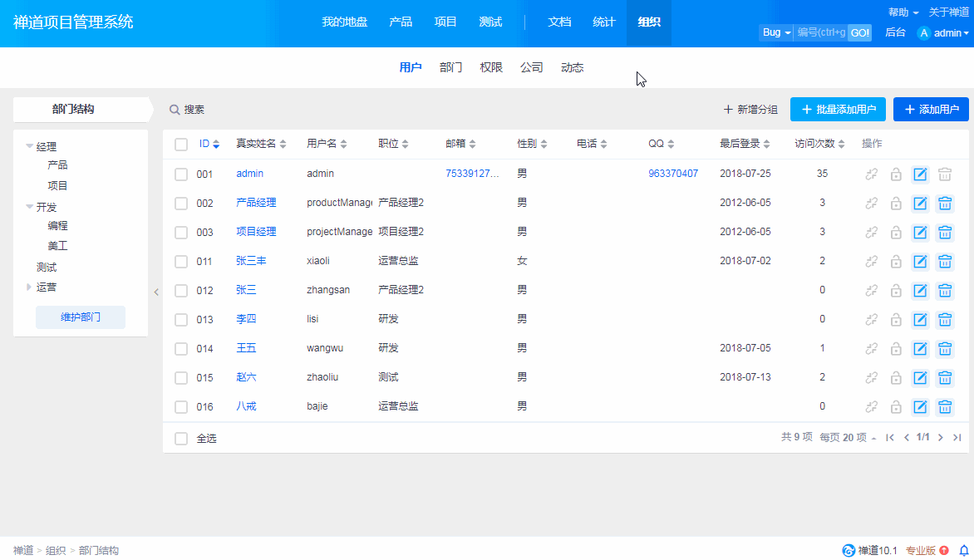
Task: Open the Bug search type dropdown
Action: [x=776, y=32]
